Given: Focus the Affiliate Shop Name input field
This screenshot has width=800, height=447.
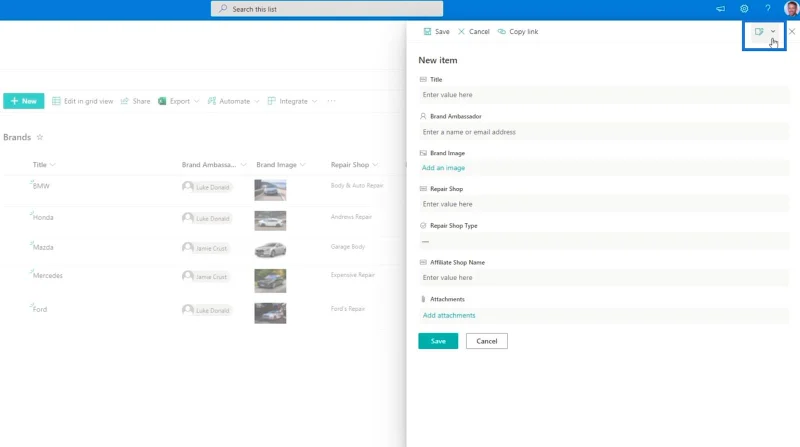Looking at the screenshot, I should (x=604, y=278).
